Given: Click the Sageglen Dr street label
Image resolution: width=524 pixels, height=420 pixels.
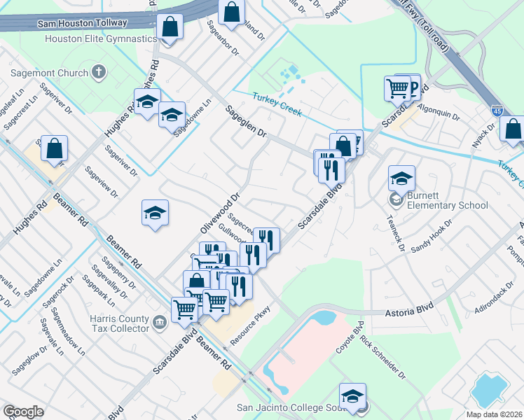Looking at the screenshot, I should click(246, 121).
